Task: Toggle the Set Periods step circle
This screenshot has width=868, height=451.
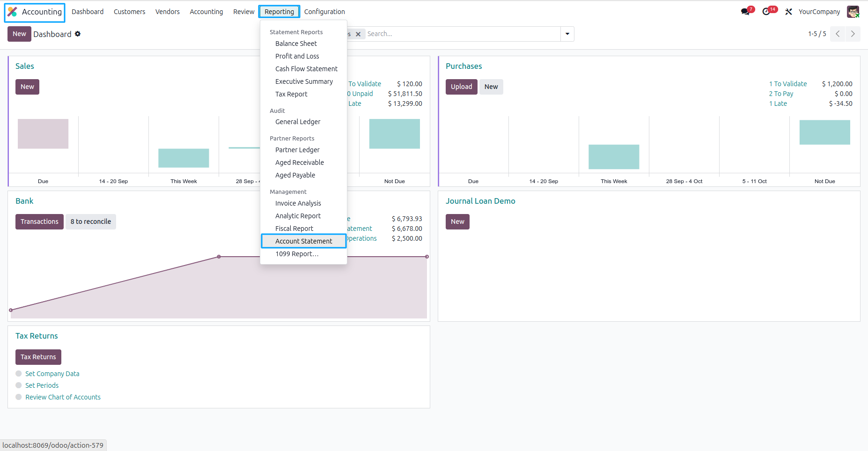Action: 19,385
